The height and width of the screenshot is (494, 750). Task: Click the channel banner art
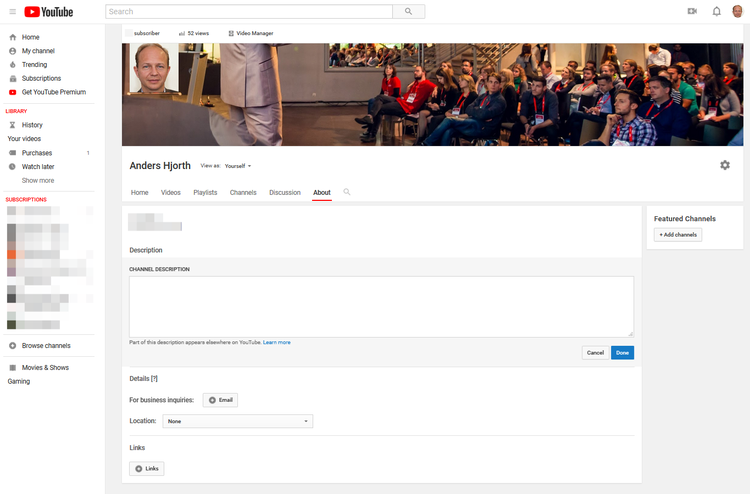(x=432, y=95)
